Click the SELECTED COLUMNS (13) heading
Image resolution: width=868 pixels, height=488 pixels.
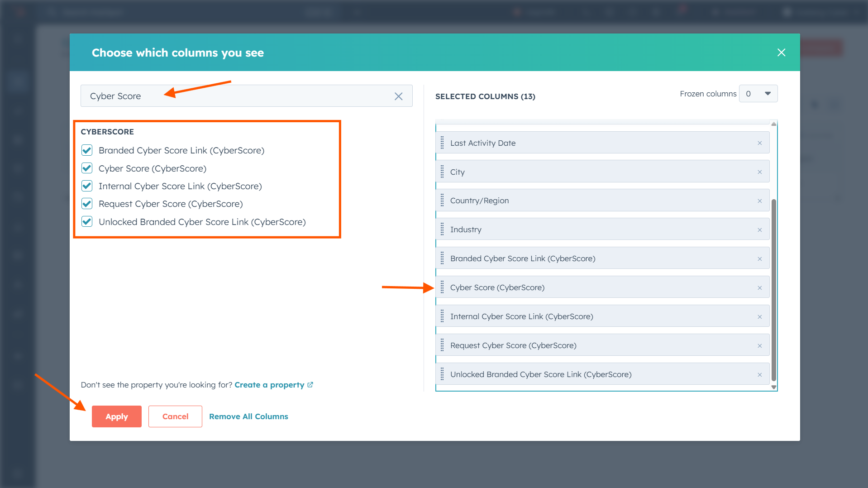pyautogui.click(x=485, y=96)
